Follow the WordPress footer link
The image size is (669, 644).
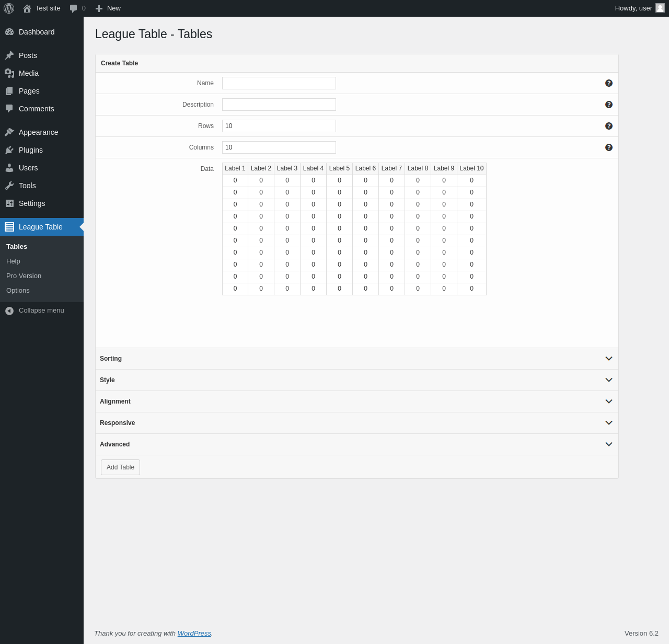click(194, 634)
